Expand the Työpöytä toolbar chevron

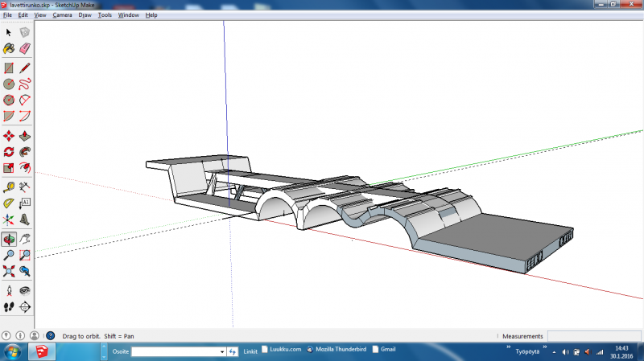point(545,347)
